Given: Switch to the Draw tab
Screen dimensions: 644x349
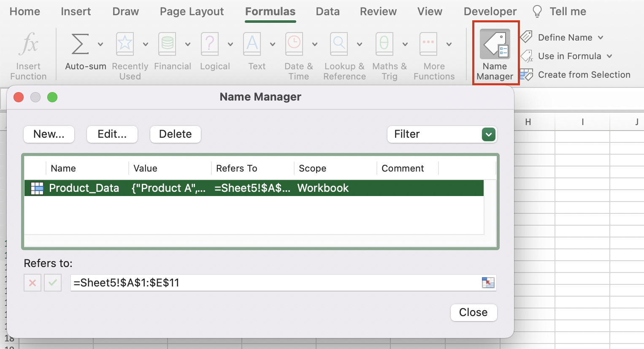Looking at the screenshot, I should pyautogui.click(x=126, y=11).
